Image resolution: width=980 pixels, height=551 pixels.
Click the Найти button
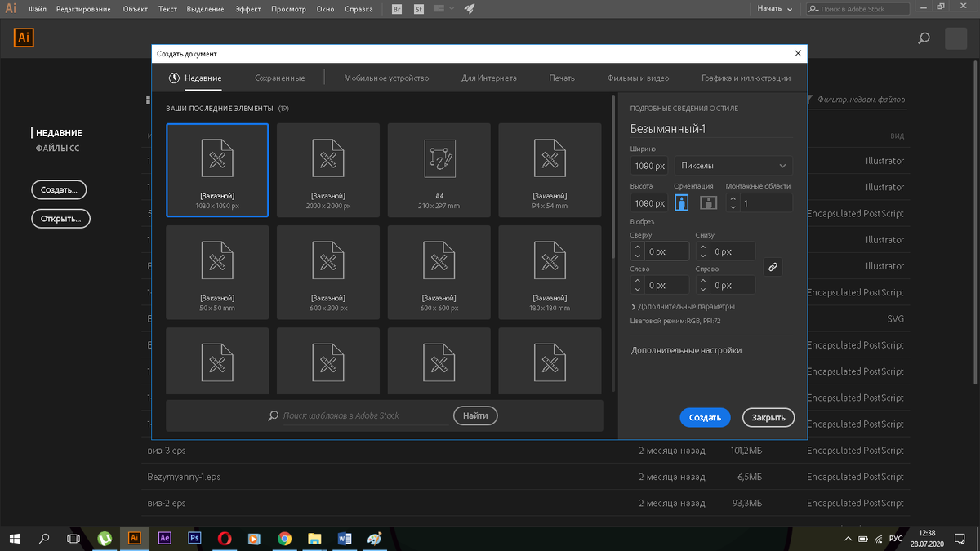coord(475,415)
